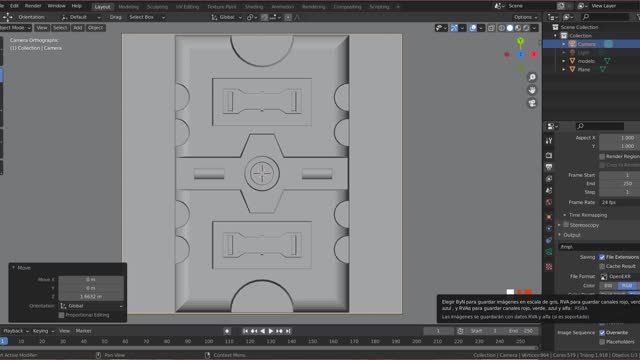
Task: Toggle X-ray view icon
Action: tap(491, 28)
